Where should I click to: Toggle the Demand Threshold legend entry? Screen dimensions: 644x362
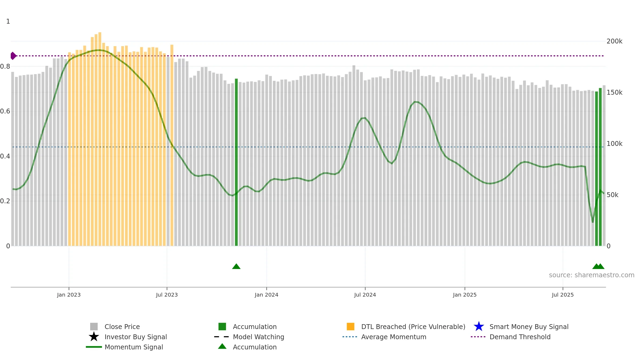pyautogui.click(x=520, y=337)
